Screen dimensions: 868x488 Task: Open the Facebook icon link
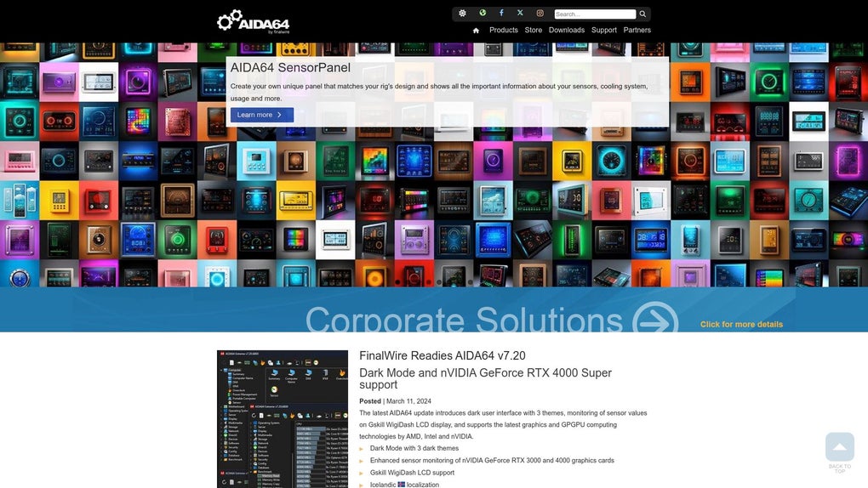[501, 13]
